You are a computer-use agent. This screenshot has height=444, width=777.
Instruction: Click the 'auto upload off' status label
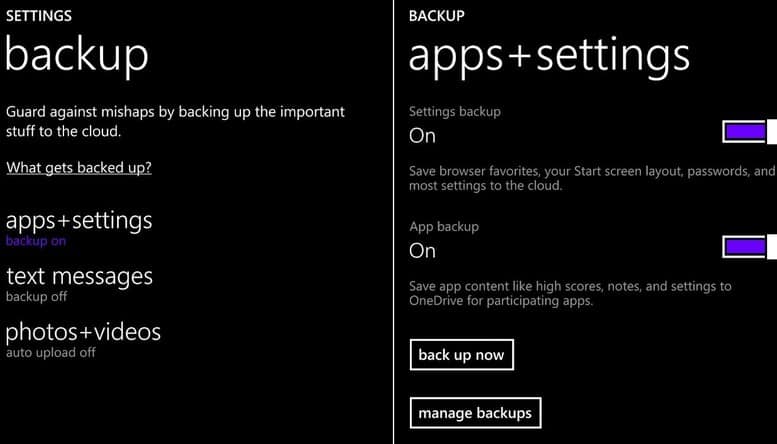(51, 353)
